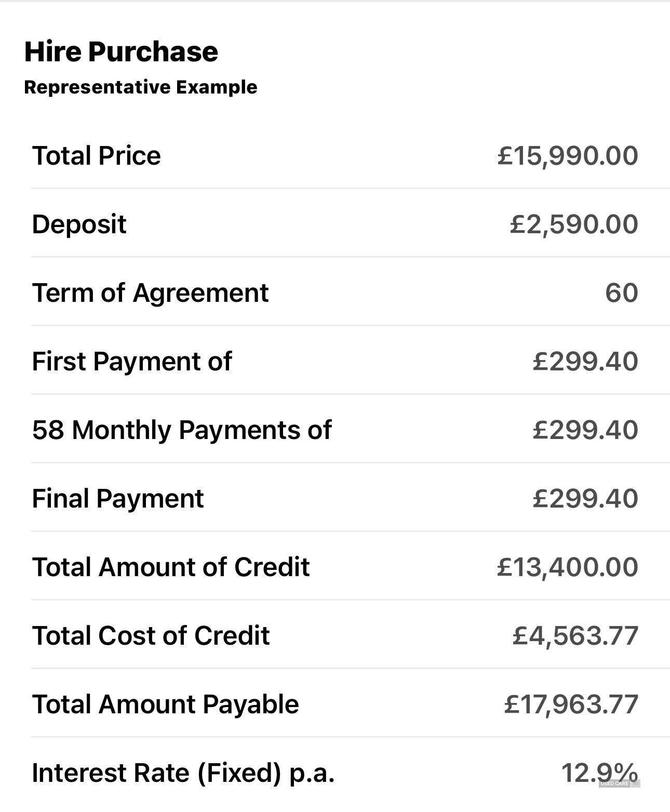The width and height of the screenshot is (670, 812).
Task: Click the Hire Purchase heading
Action: [x=121, y=51]
